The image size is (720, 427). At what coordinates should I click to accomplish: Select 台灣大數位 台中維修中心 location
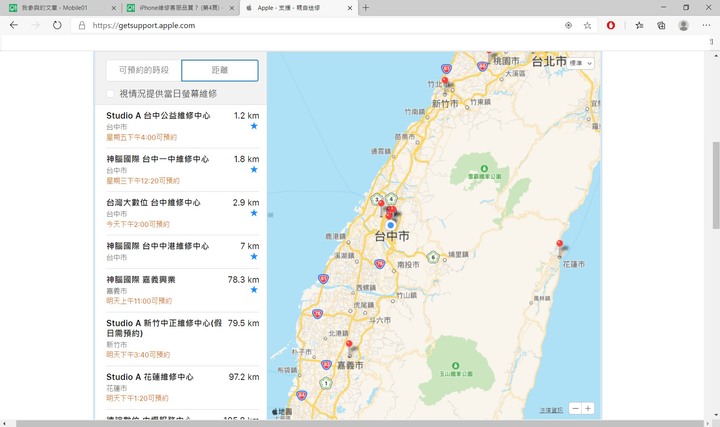click(182, 214)
